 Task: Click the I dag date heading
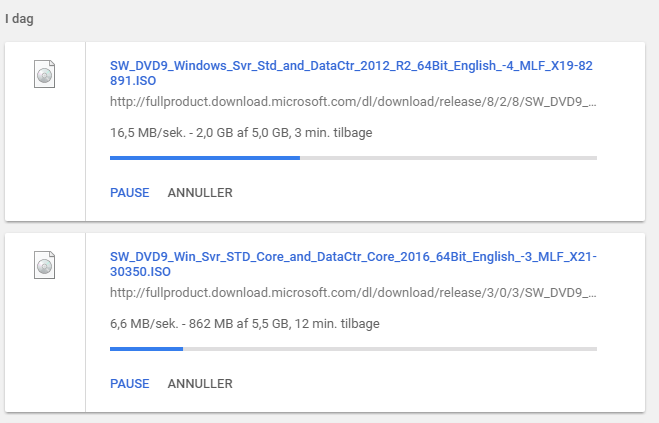pos(19,19)
